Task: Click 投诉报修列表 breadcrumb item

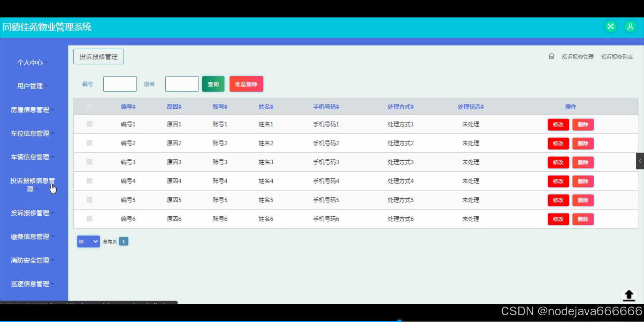Action: (617, 57)
